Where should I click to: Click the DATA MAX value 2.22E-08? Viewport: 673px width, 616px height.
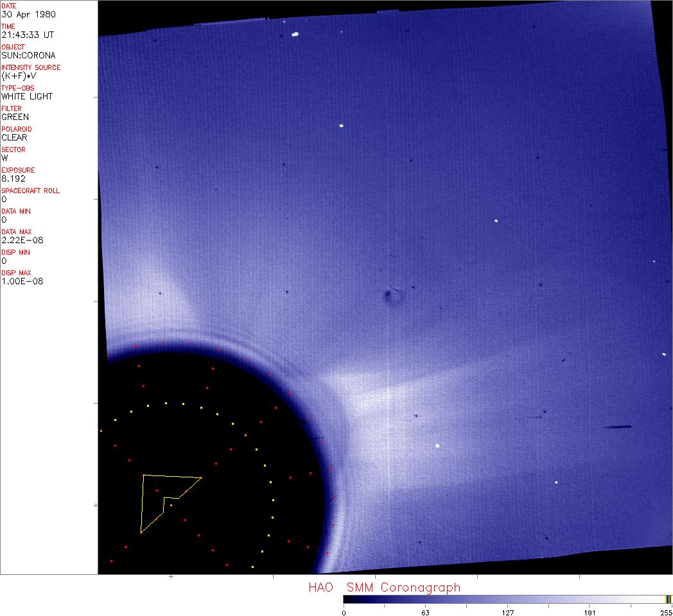(22, 240)
